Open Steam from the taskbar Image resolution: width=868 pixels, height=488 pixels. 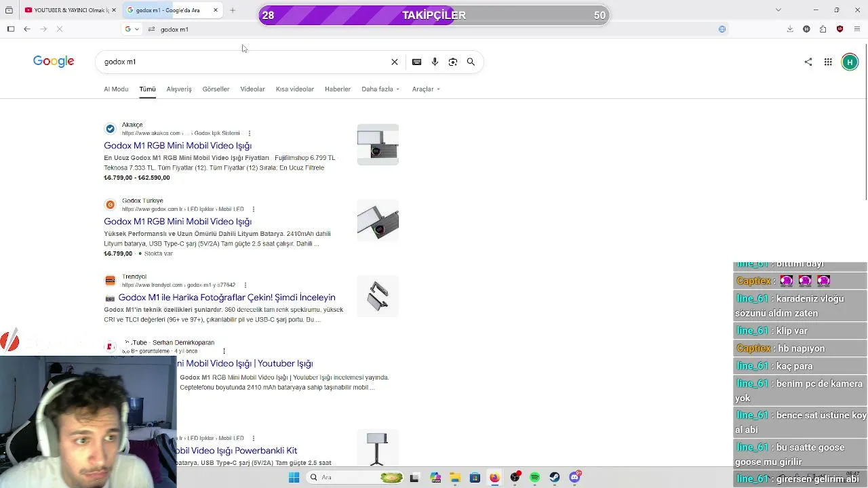(555, 477)
